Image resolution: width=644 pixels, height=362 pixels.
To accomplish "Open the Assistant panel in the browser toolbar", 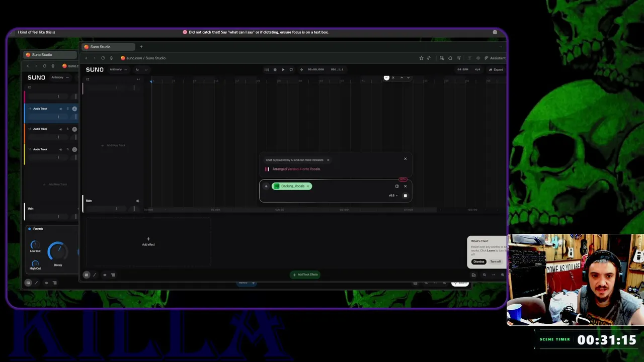I will [x=495, y=58].
